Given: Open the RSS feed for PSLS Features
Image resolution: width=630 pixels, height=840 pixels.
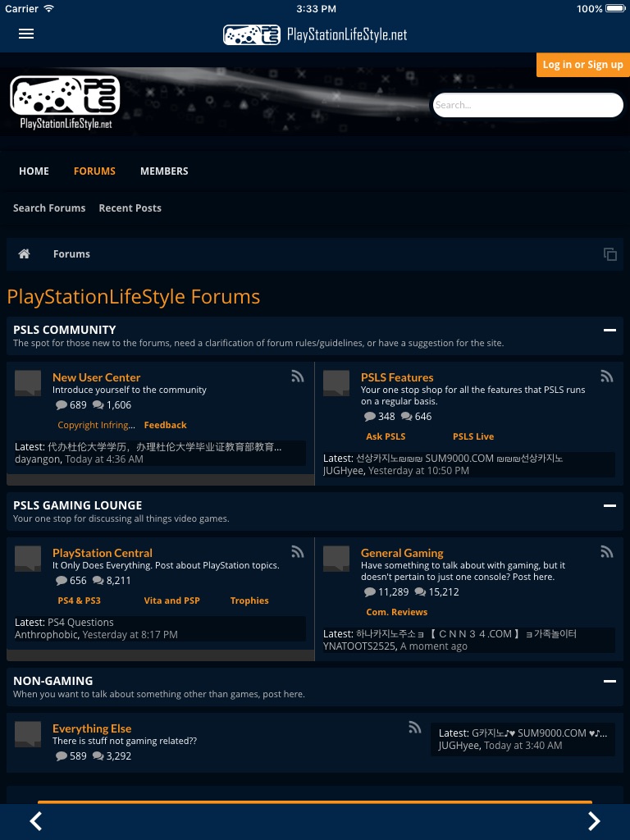Looking at the screenshot, I should [606, 377].
